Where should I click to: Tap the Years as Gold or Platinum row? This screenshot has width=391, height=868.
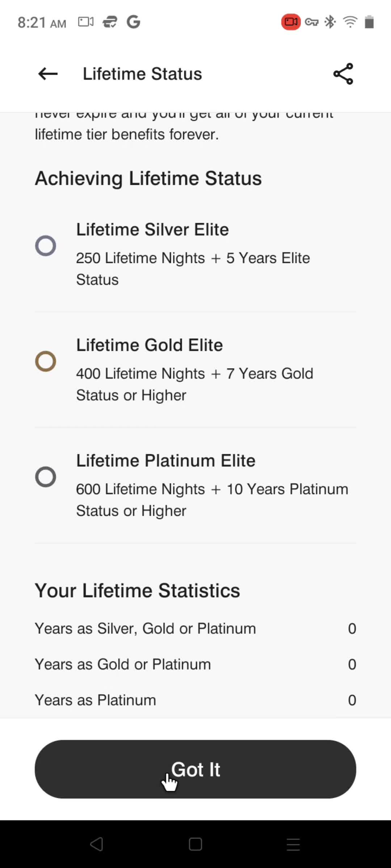click(195, 664)
